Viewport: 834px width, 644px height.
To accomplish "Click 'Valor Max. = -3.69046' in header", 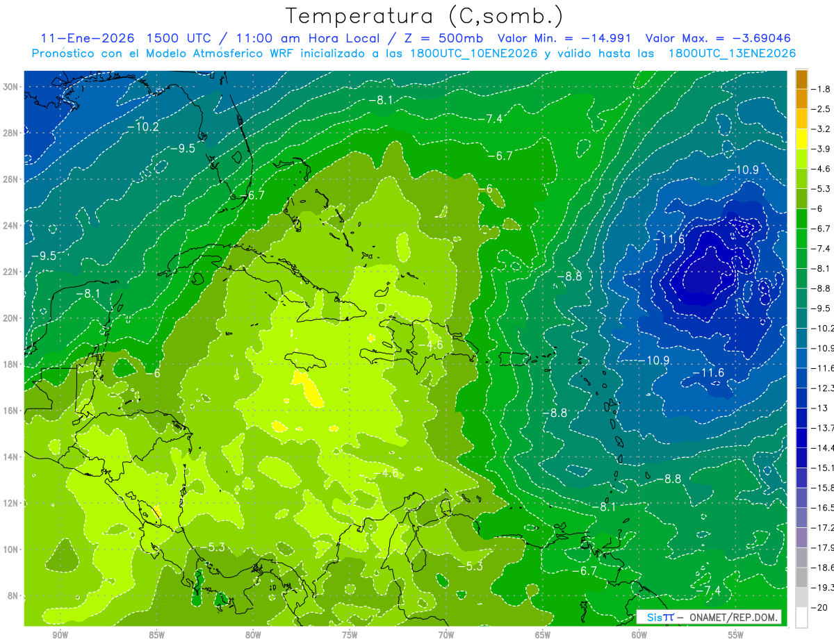I will (x=718, y=38).
